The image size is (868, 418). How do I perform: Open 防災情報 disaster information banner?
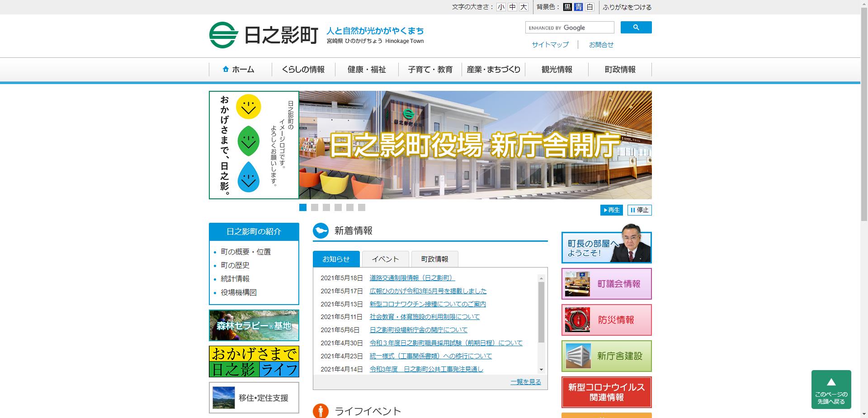click(606, 320)
